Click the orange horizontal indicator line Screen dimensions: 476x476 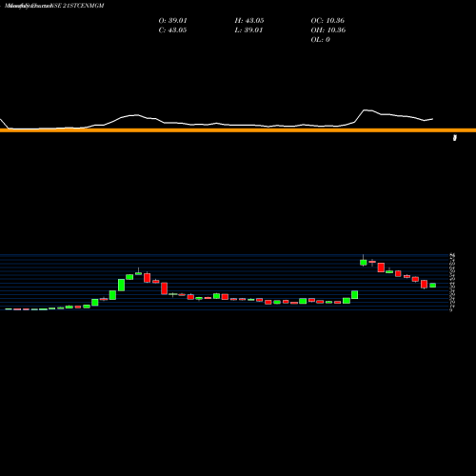coord(238,130)
